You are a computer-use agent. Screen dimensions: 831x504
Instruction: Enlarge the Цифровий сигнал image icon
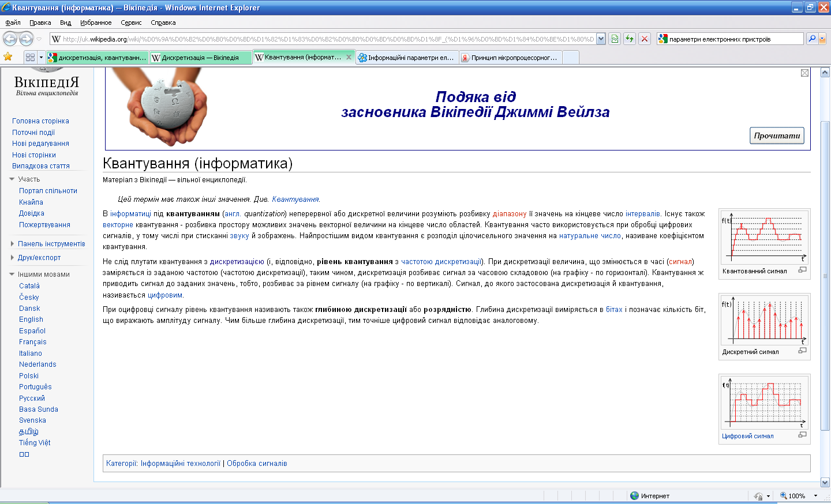click(x=802, y=435)
